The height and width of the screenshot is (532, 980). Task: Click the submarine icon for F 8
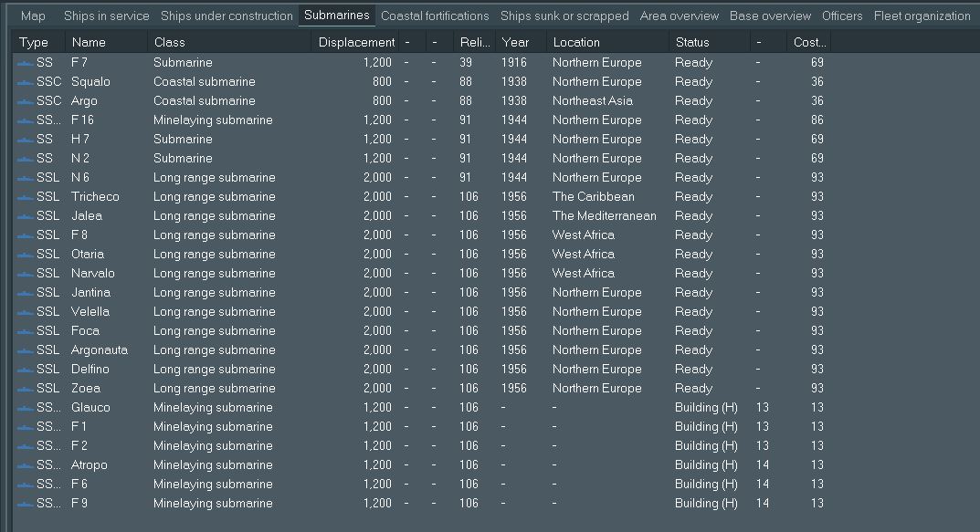[25, 235]
